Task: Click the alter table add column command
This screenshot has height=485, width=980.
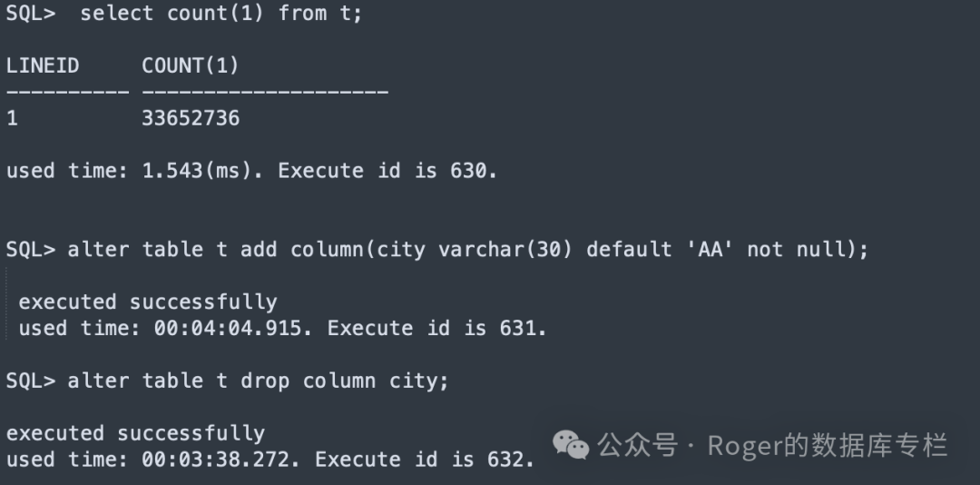Action: click(468, 250)
